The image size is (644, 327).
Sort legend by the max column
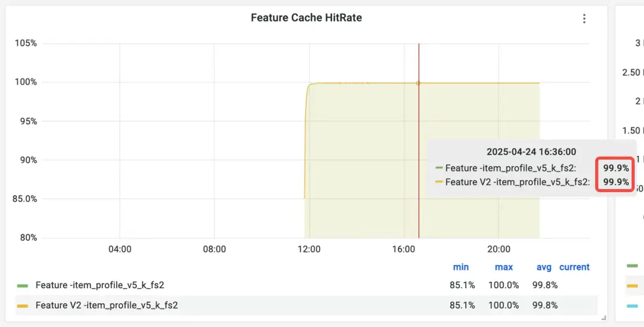tap(504, 267)
